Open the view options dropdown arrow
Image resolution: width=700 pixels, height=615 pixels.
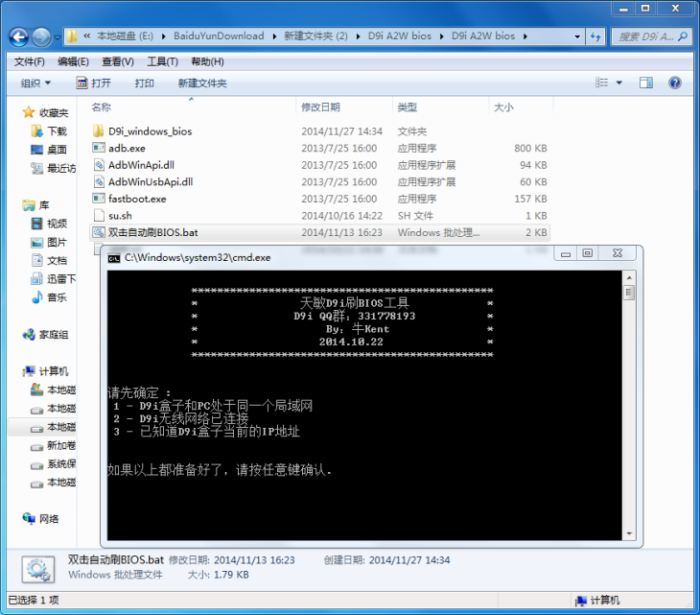pos(619,83)
